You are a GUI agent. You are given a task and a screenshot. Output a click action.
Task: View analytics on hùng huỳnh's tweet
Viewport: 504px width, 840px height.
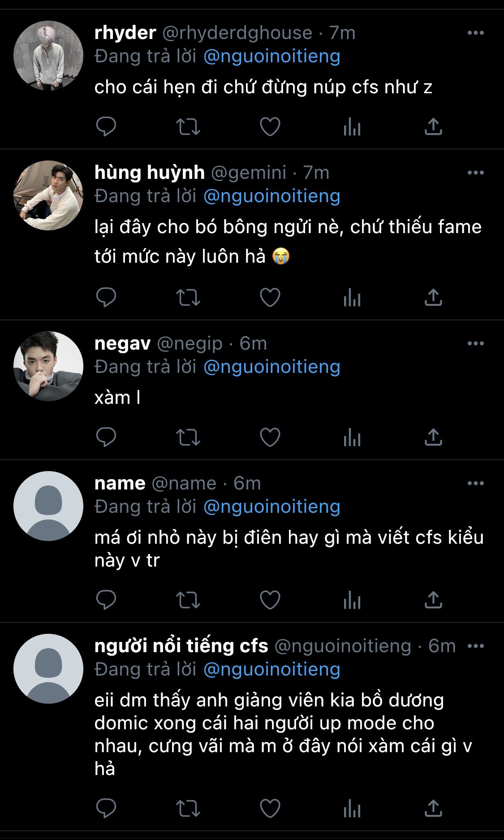point(352,297)
